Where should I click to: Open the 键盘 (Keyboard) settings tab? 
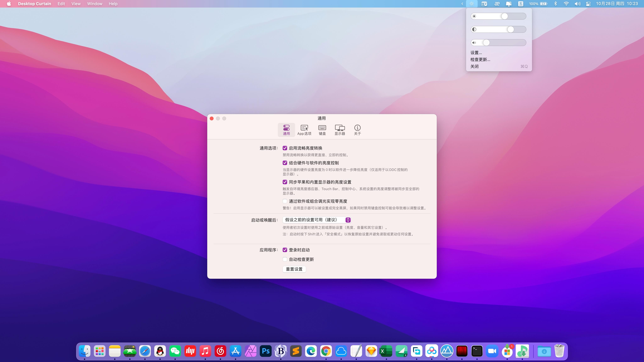pyautogui.click(x=322, y=130)
